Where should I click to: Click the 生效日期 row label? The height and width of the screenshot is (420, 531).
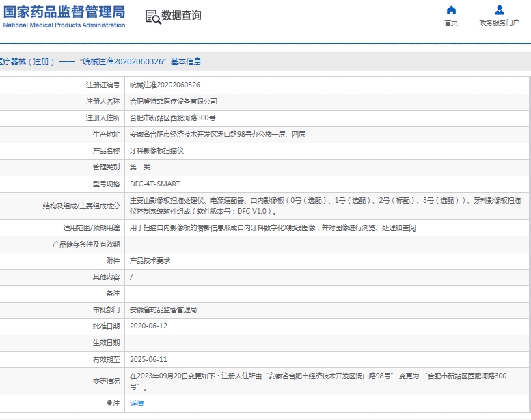click(x=107, y=343)
